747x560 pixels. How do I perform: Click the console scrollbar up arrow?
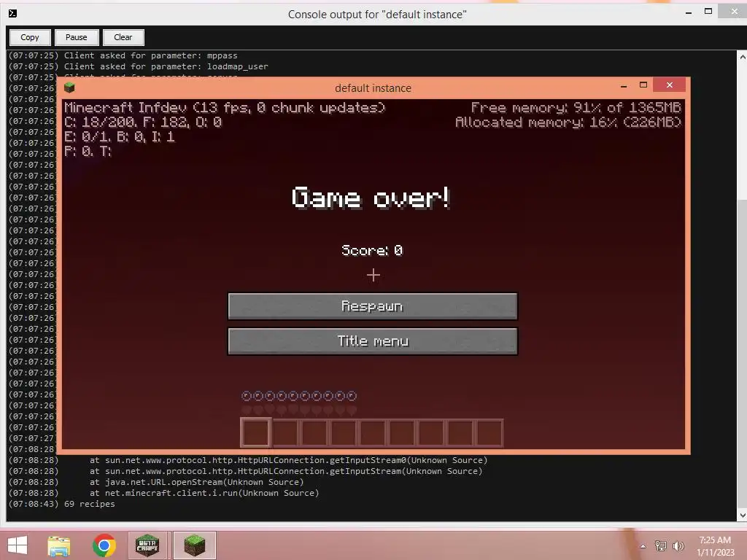click(742, 57)
